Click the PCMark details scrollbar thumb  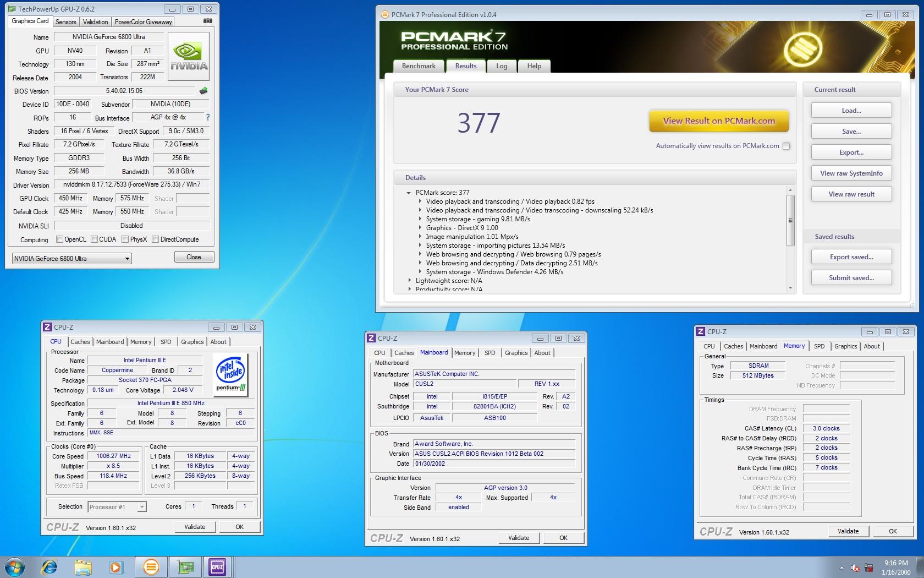point(790,220)
